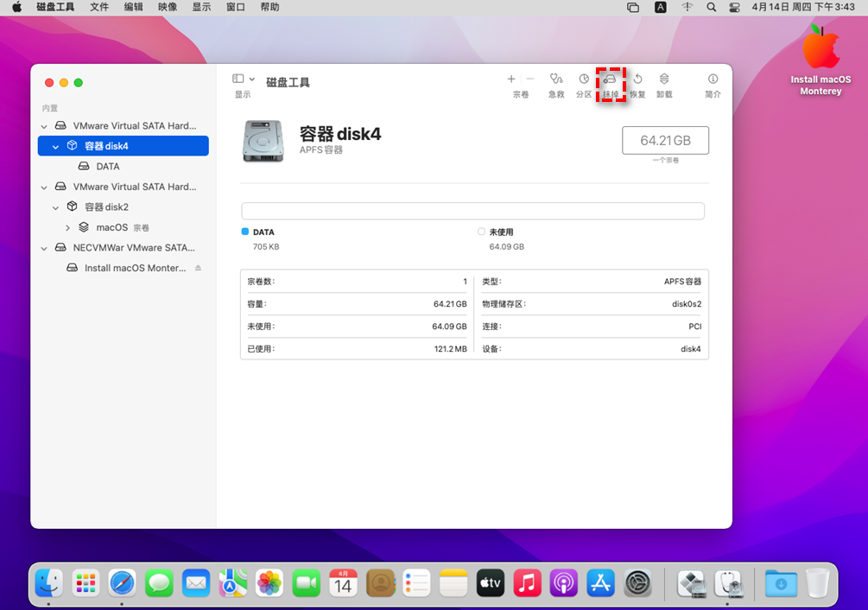The height and width of the screenshot is (610, 868).
Task: Eject the Install macOS Monterey volume
Action: pyautogui.click(x=198, y=268)
